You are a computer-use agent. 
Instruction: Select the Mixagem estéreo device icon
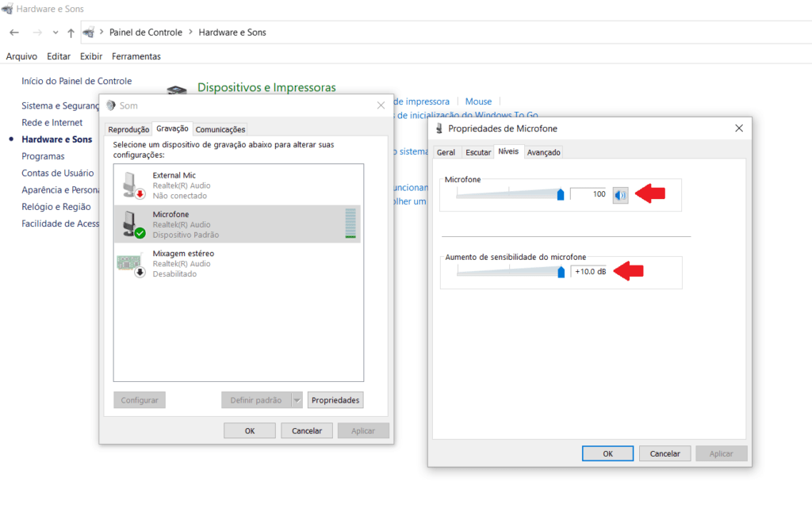128,264
